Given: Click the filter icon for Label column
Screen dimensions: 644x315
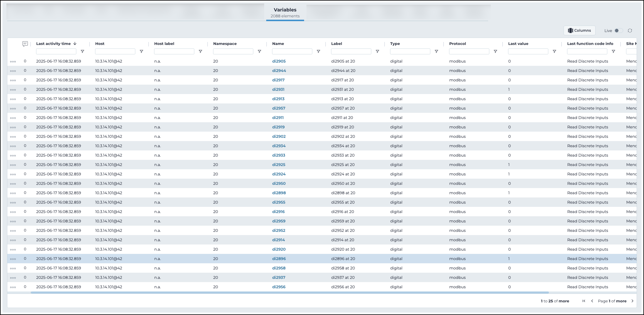Looking at the screenshot, I should pos(377,51).
